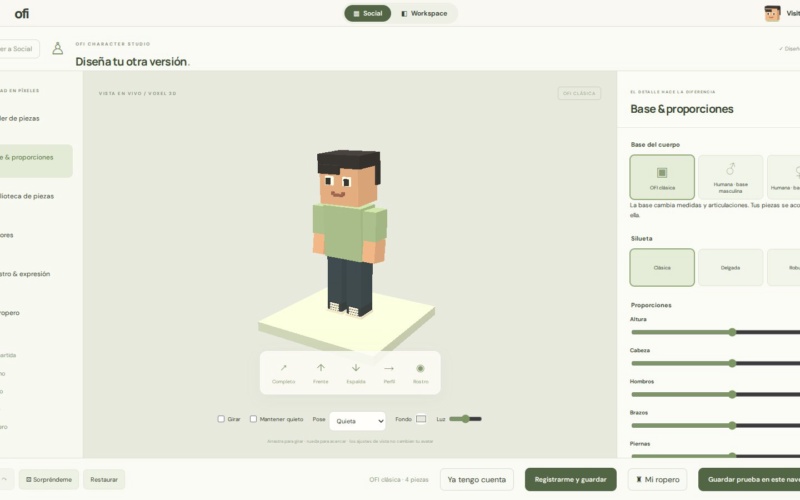Click the character figure icon beside the title

(58, 48)
